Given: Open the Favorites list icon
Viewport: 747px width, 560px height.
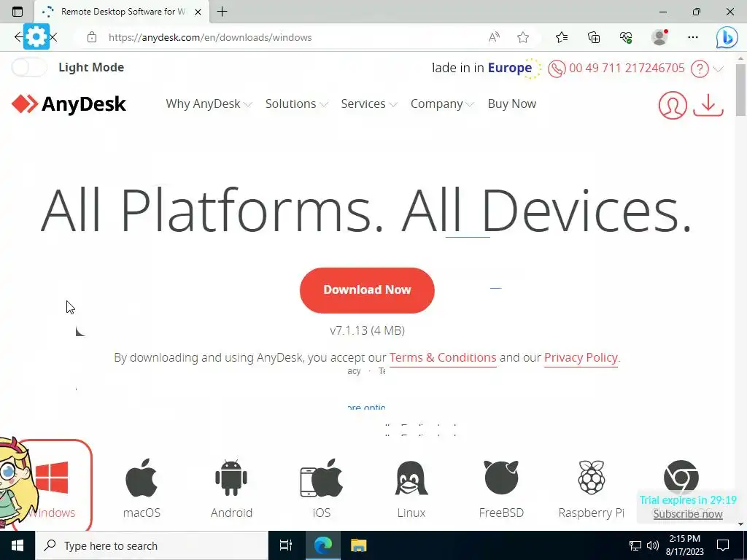Looking at the screenshot, I should click(x=561, y=37).
